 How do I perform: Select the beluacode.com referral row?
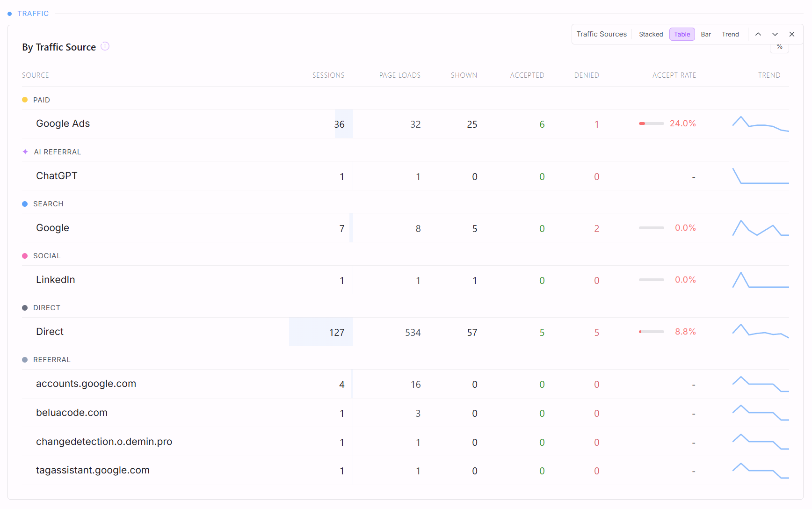[406, 413]
